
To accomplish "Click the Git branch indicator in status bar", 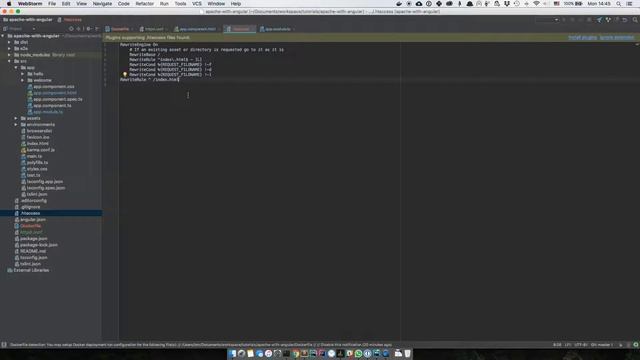I will (x=602, y=345).
